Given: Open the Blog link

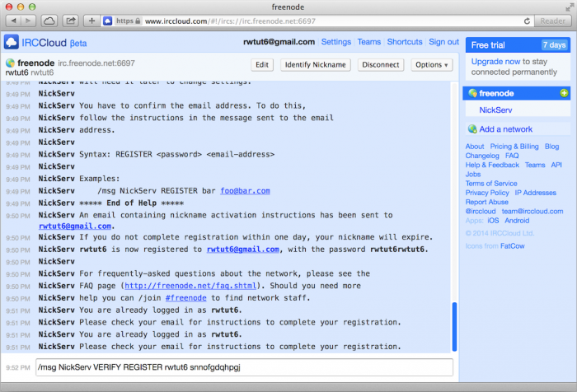Looking at the screenshot, I should pos(551,147).
